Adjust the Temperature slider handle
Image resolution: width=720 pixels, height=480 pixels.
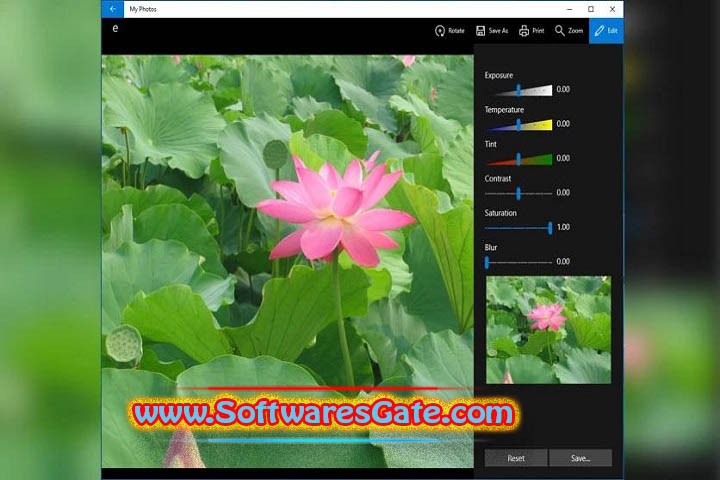tap(518, 124)
